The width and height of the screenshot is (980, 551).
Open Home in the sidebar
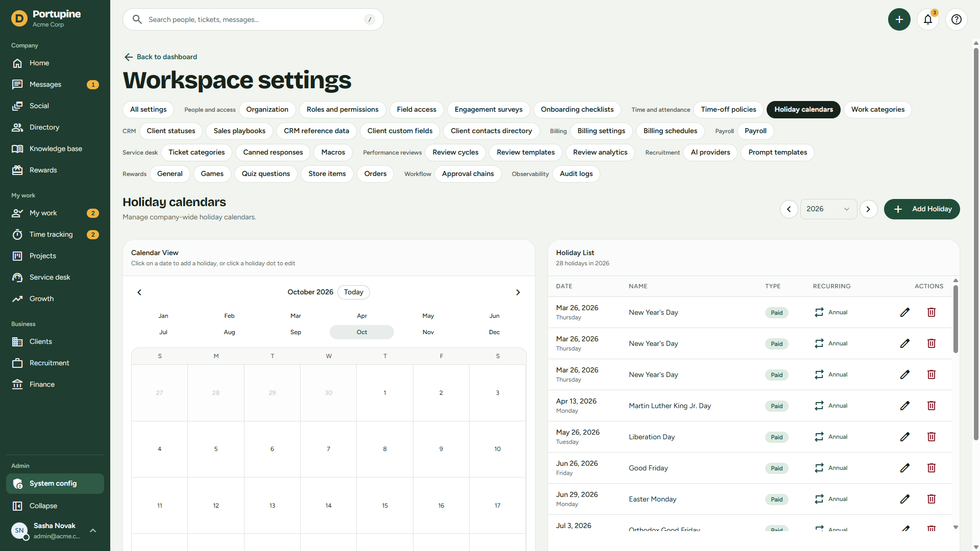click(55, 63)
